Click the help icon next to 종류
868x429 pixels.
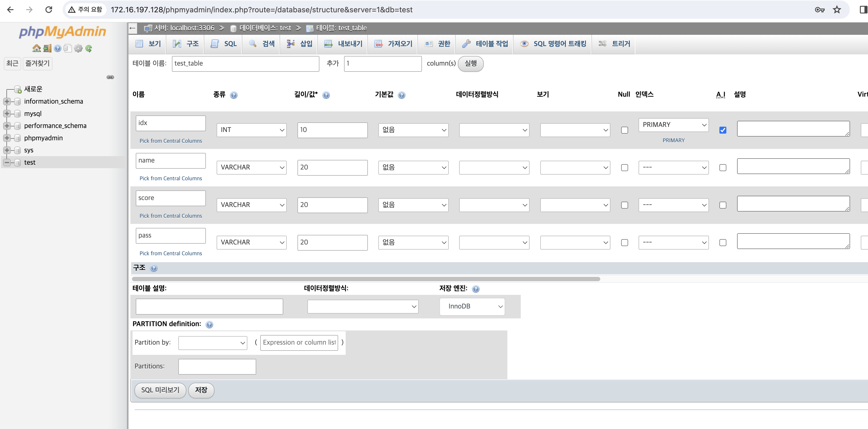pos(233,95)
